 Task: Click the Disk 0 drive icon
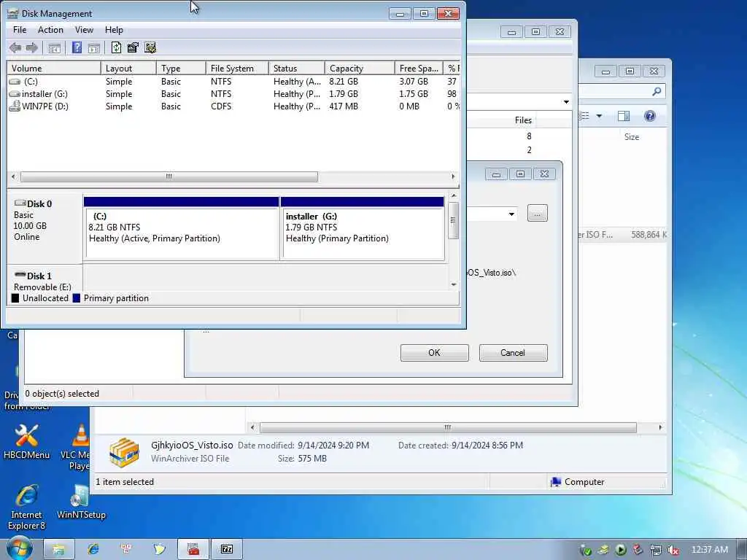[20, 203]
